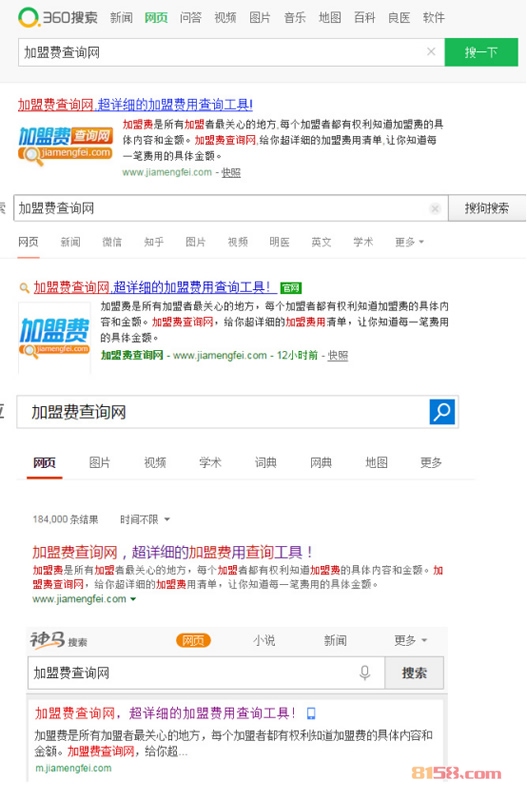This screenshot has width=527, height=800.
Task: Switch to 360 问答 tab
Action: pos(191,18)
